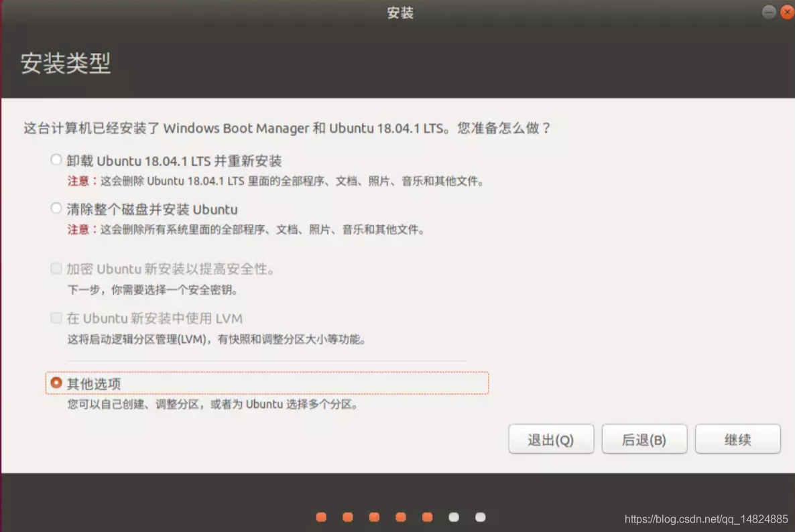Viewport: 795px width, 532px height.
Task: Click the 您可以自己创建、调整分区 description
Action: (x=212, y=404)
